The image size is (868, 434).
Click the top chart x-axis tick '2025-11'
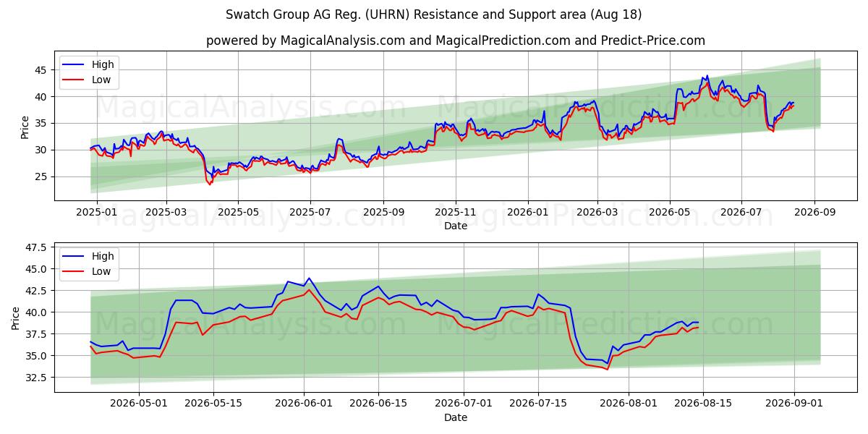pyautogui.click(x=456, y=212)
